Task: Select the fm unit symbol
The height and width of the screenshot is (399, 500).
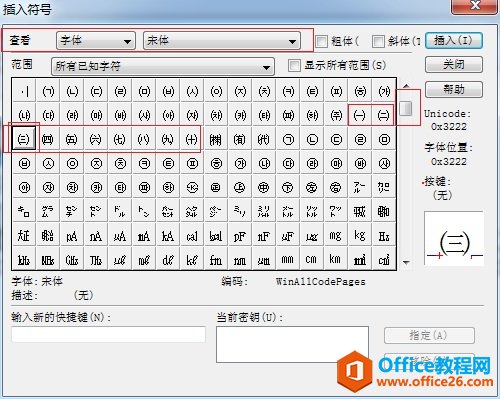Action: coord(216,259)
